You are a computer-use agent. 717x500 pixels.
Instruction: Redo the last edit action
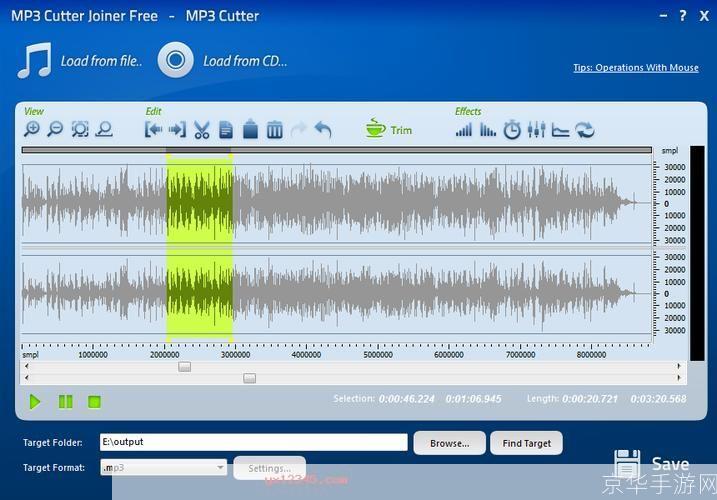299,130
